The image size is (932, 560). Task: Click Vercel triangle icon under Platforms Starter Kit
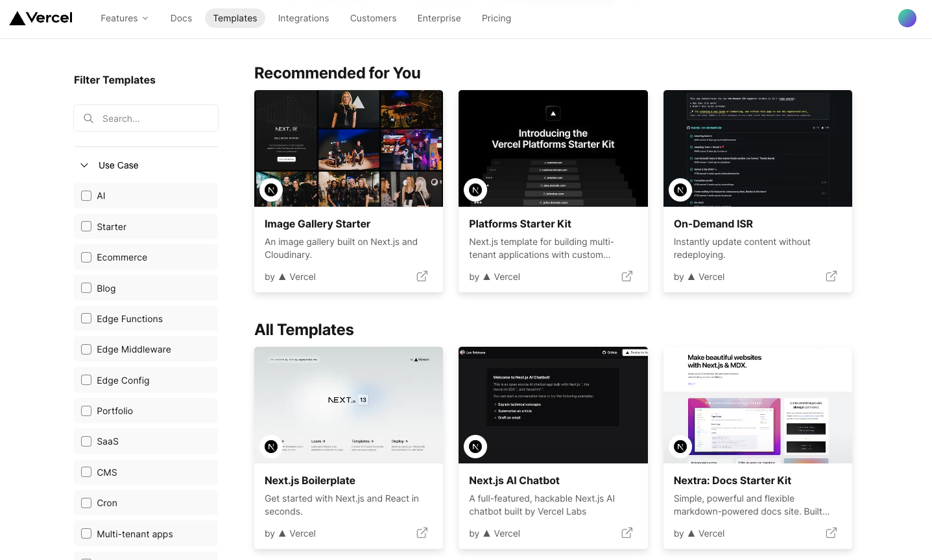tap(486, 277)
